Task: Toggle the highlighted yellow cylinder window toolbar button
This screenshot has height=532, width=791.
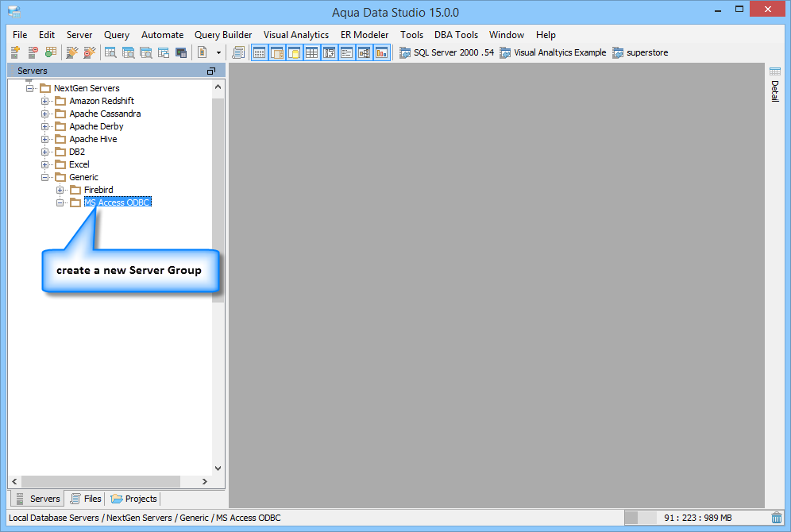Action: pyautogui.click(x=295, y=52)
